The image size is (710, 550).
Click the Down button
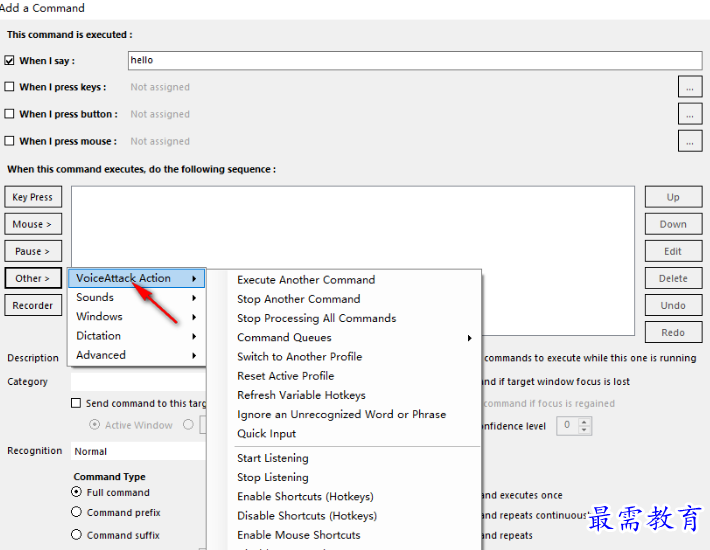[x=673, y=224]
